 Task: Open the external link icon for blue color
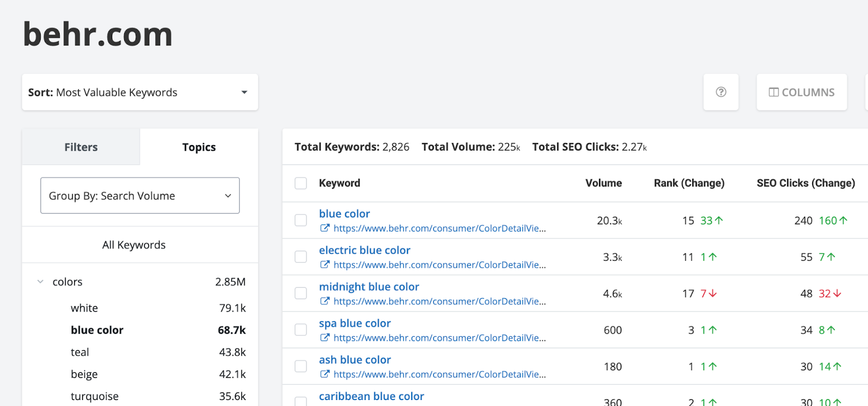coord(324,228)
